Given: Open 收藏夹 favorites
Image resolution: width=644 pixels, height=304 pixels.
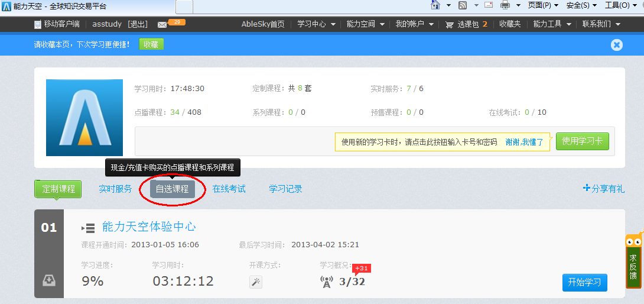Looking at the screenshot, I should (x=510, y=24).
